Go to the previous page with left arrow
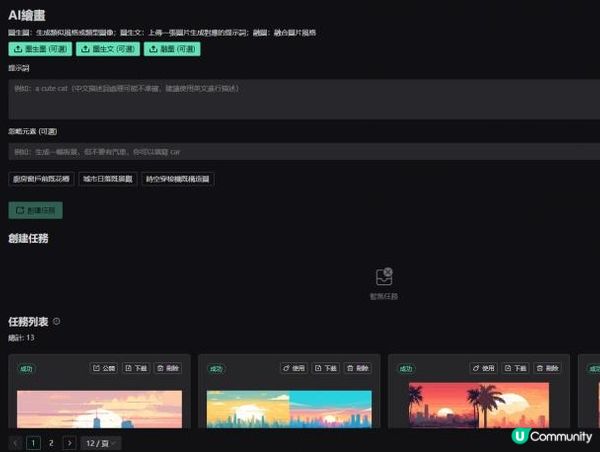The width and height of the screenshot is (600, 452). [x=15, y=443]
